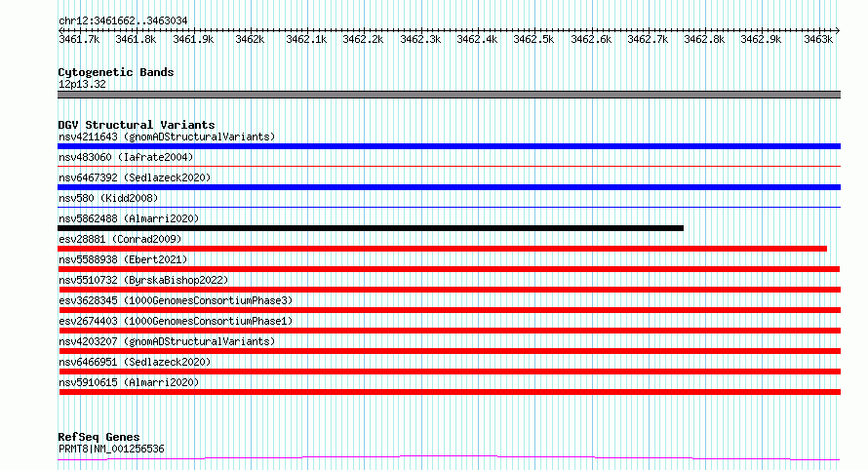Click the nsv6467392 (Sedlazeck2020) label
The height and width of the screenshot is (470, 868).
click(135, 177)
